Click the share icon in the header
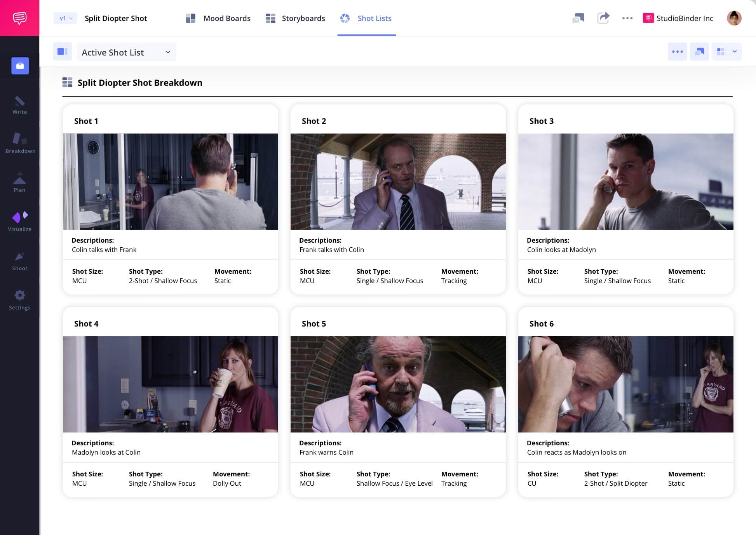Screen dimensions: 756x535 603,18
